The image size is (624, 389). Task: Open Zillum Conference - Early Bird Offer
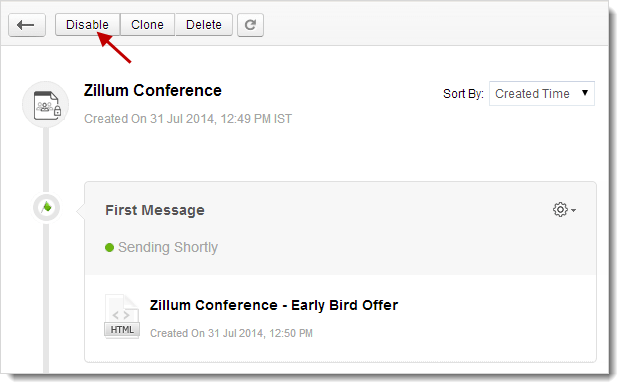pyautogui.click(x=274, y=305)
